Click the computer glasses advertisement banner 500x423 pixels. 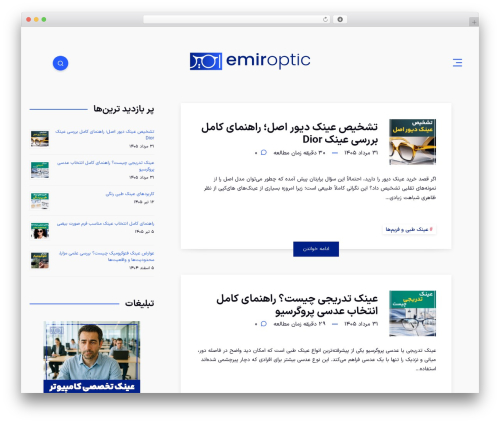(92, 357)
